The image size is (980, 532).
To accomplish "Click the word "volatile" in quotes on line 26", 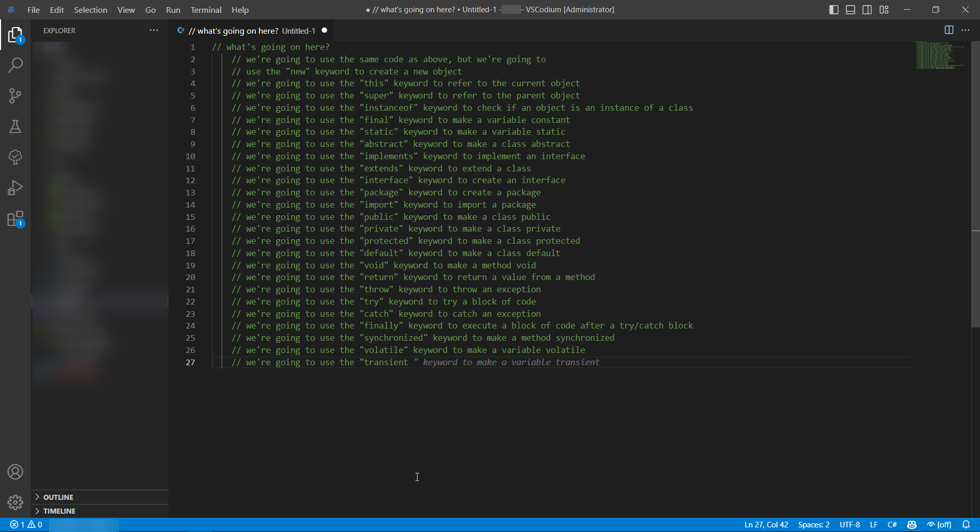I will click(384, 350).
